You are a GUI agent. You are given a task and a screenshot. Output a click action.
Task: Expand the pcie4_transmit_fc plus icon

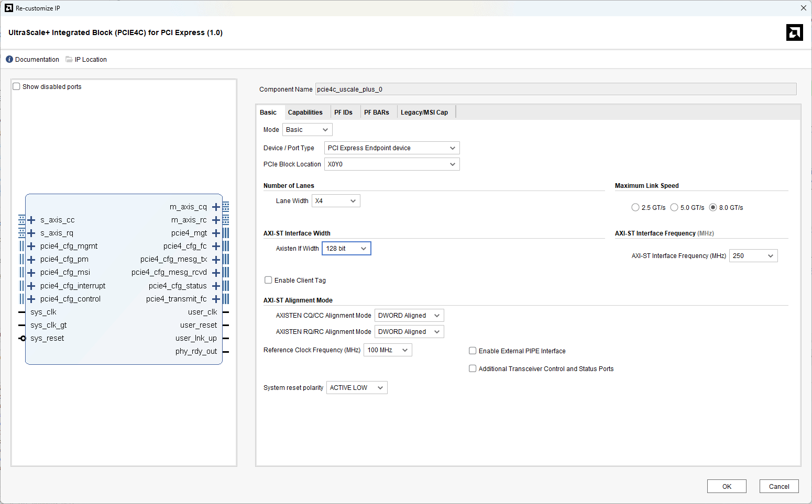[x=216, y=299]
